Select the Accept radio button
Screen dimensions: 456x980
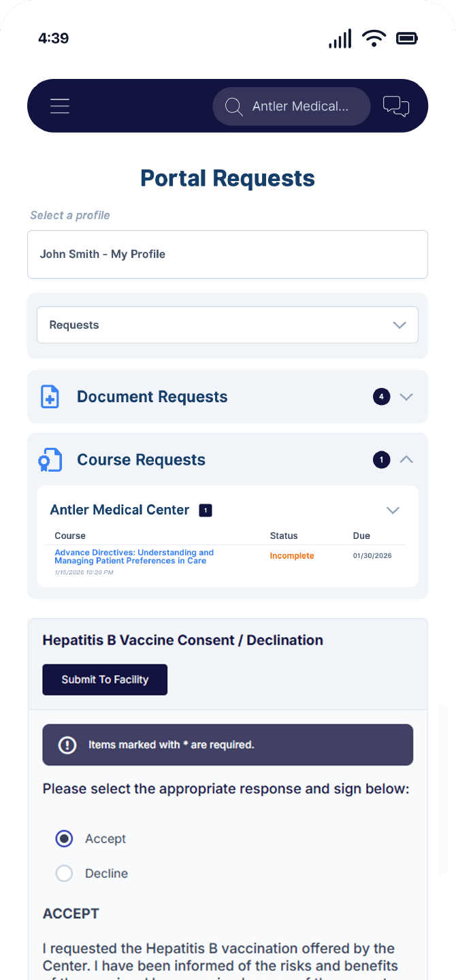[64, 838]
